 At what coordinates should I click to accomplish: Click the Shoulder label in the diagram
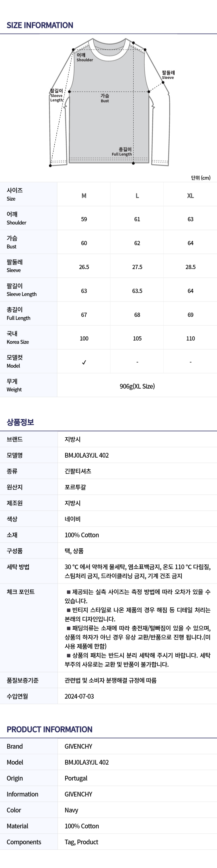84,57
